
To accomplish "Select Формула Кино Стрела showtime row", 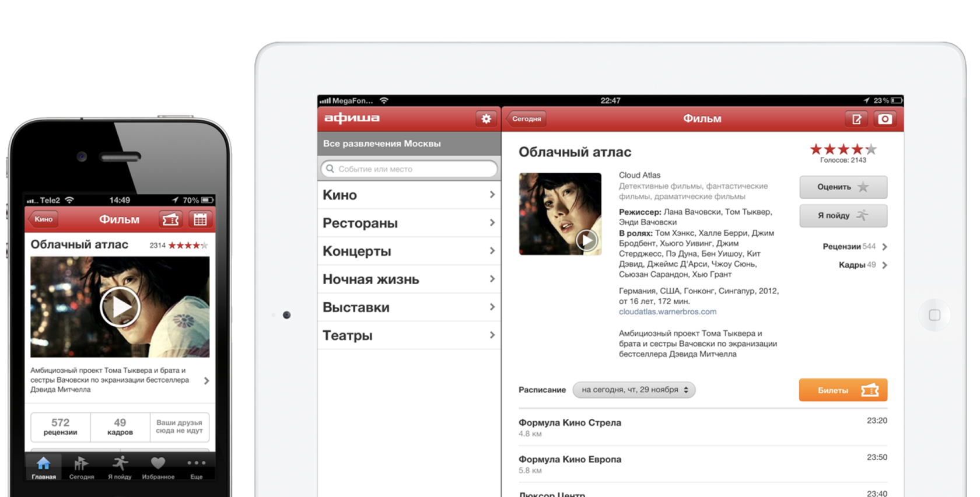I will pos(703,428).
